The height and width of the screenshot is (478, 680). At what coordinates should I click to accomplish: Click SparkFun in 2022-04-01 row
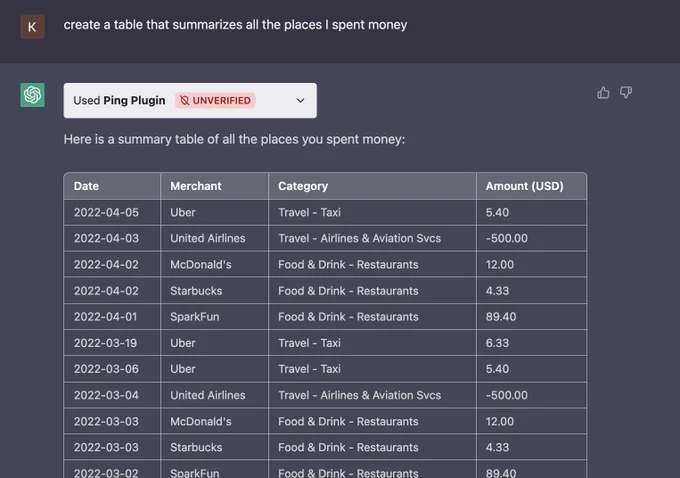(195, 317)
